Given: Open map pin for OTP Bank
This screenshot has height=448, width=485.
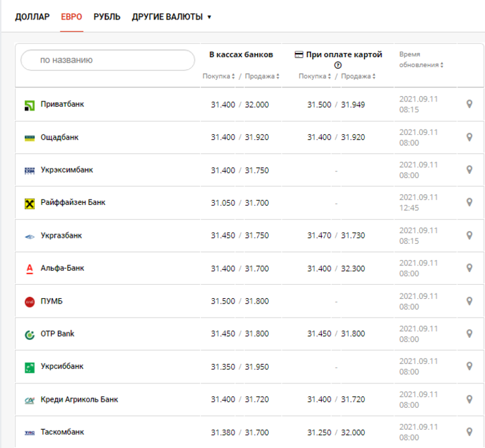Looking at the screenshot, I should point(470,333).
